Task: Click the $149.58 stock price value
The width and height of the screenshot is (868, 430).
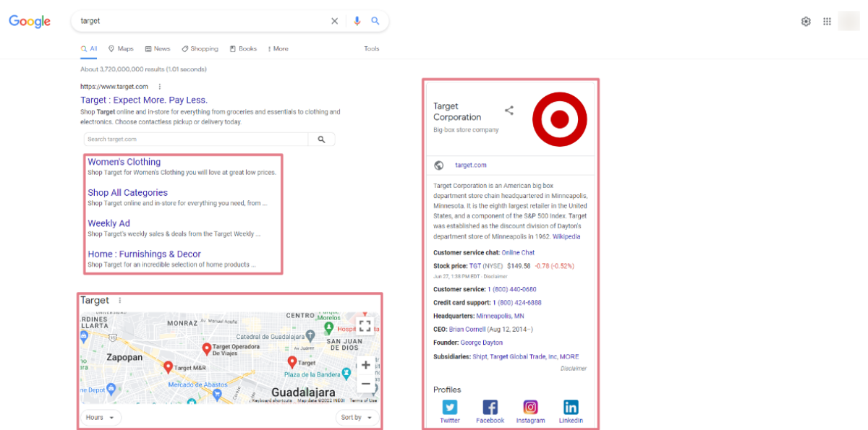Action: (x=519, y=266)
